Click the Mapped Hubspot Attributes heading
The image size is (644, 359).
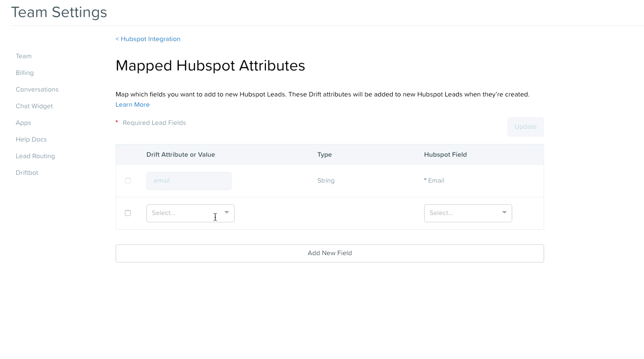(211, 66)
